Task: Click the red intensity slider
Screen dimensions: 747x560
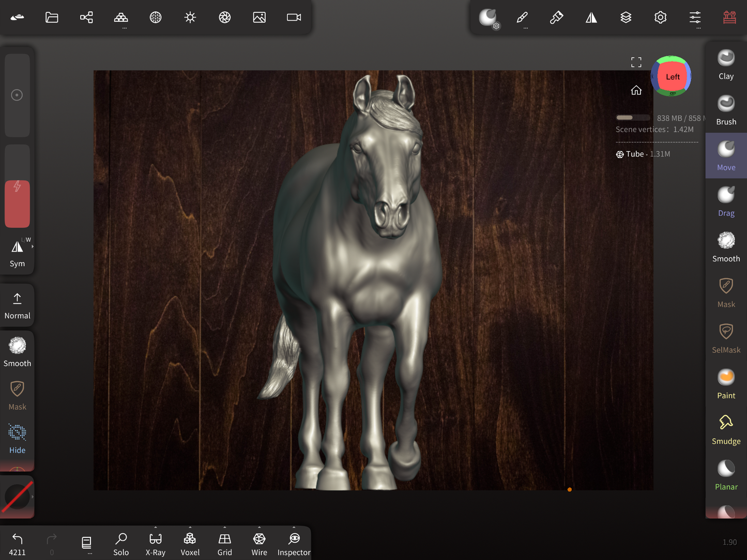Action: pos(17,204)
